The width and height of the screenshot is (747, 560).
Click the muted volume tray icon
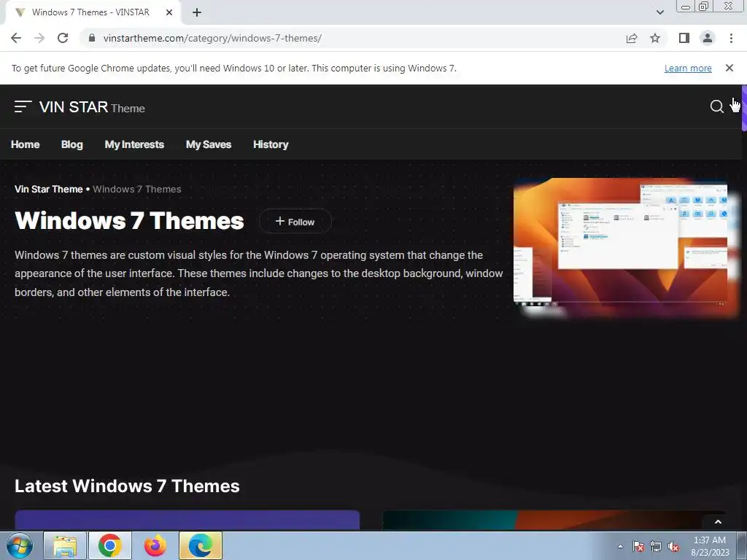673,546
